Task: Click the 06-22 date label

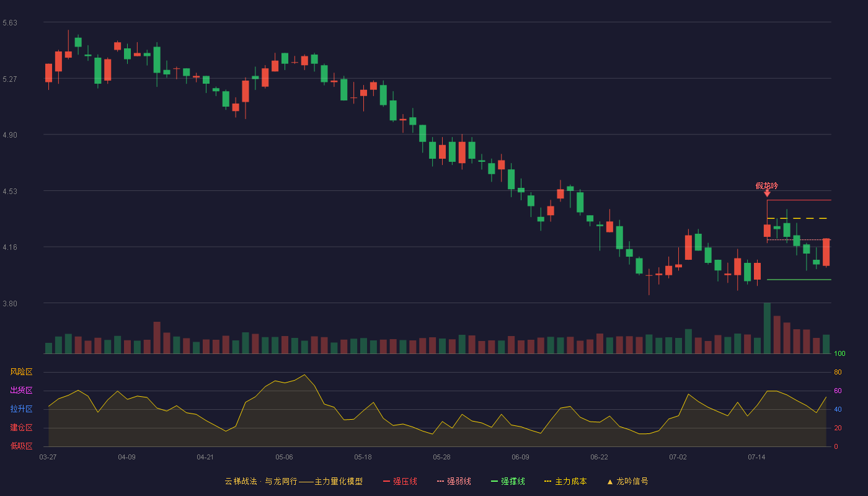Action: point(599,457)
